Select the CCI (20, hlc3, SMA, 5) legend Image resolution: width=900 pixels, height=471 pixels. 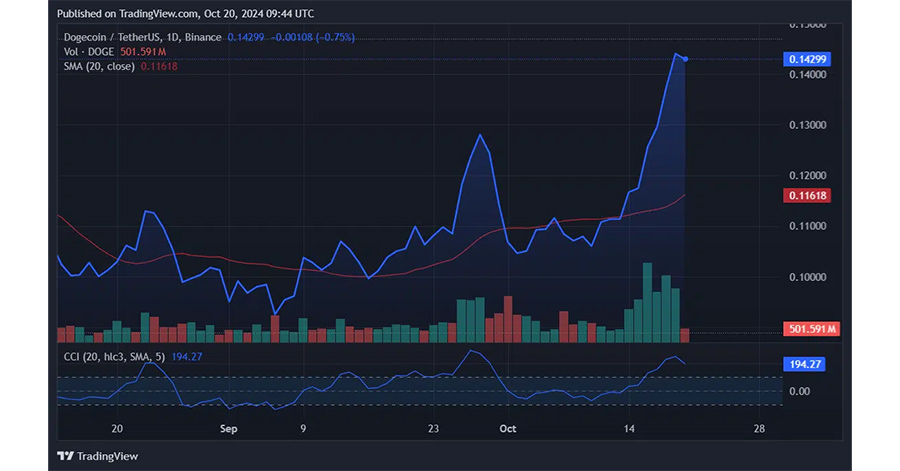click(x=114, y=357)
